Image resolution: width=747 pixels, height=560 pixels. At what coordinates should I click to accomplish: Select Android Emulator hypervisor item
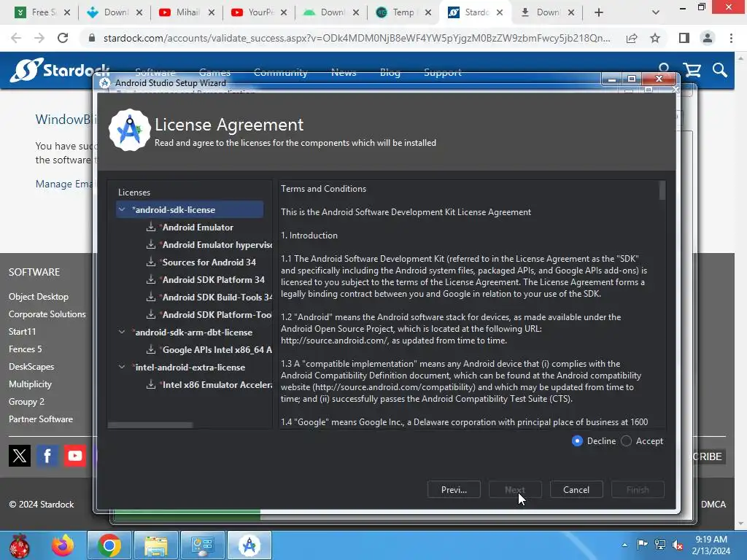(x=217, y=245)
